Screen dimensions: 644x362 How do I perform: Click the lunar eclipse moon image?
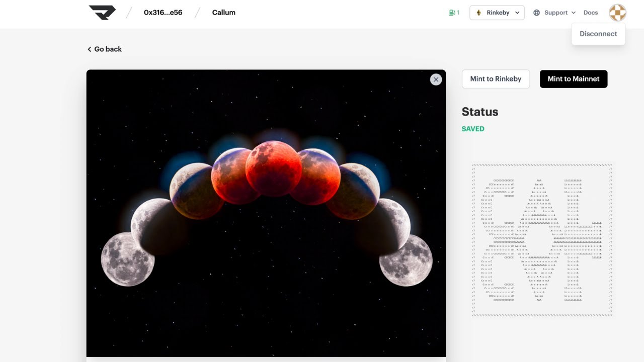(x=266, y=213)
